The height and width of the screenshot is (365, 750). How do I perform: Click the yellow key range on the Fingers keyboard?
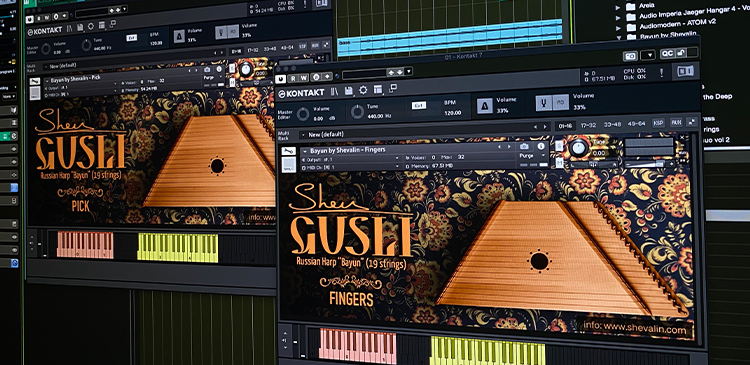[x=487, y=350]
